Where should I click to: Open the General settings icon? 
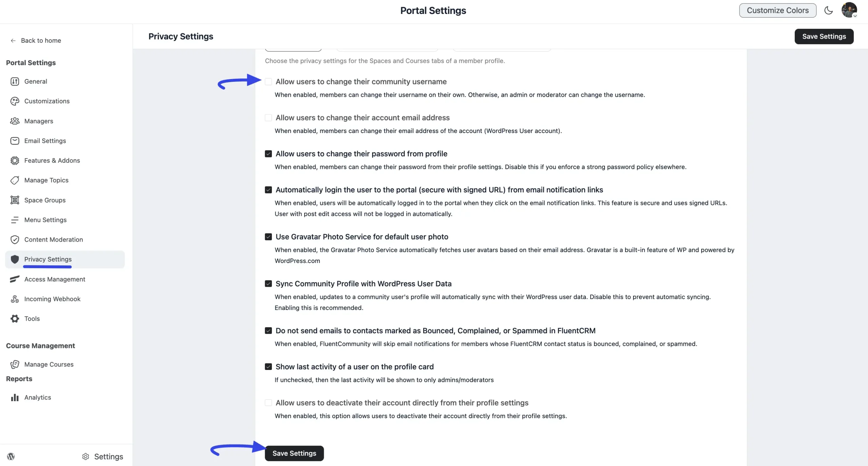[15, 81]
